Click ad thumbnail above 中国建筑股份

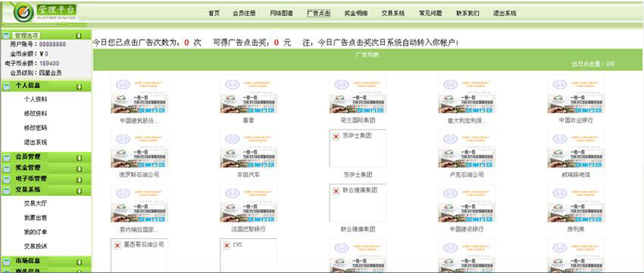[x=139, y=94]
